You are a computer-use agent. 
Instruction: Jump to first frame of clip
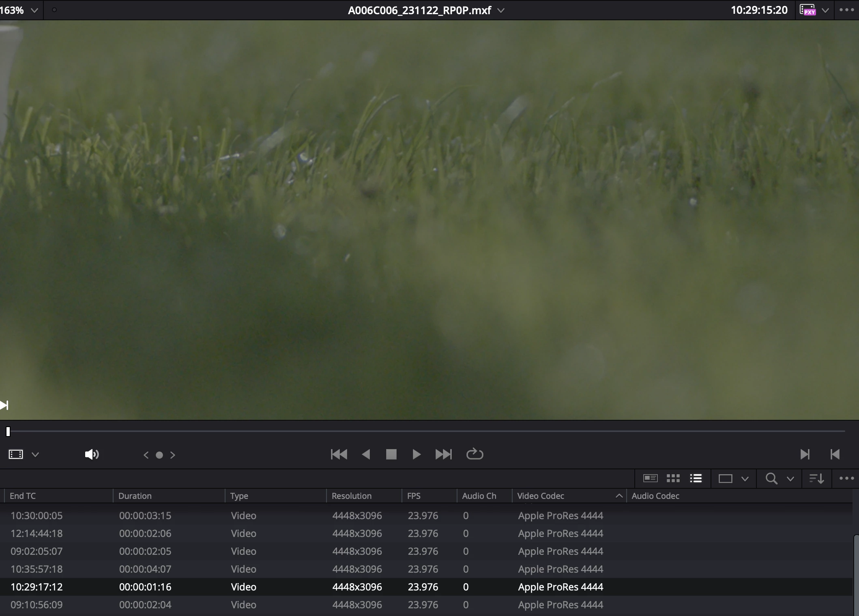339,454
